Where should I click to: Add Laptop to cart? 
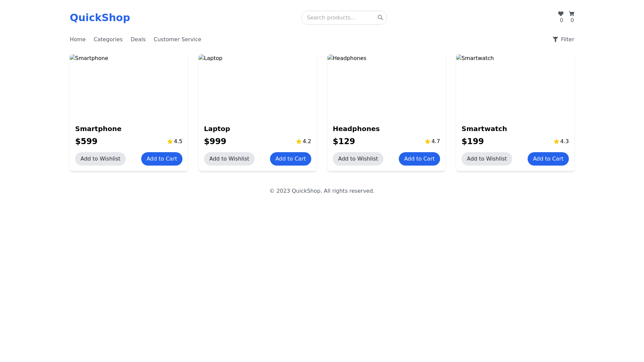(x=290, y=159)
